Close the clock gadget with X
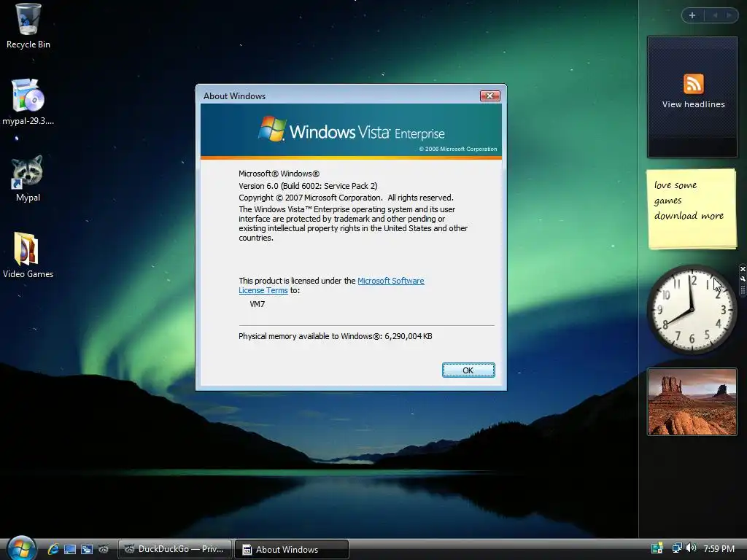The height and width of the screenshot is (560, 747). tap(742, 269)
